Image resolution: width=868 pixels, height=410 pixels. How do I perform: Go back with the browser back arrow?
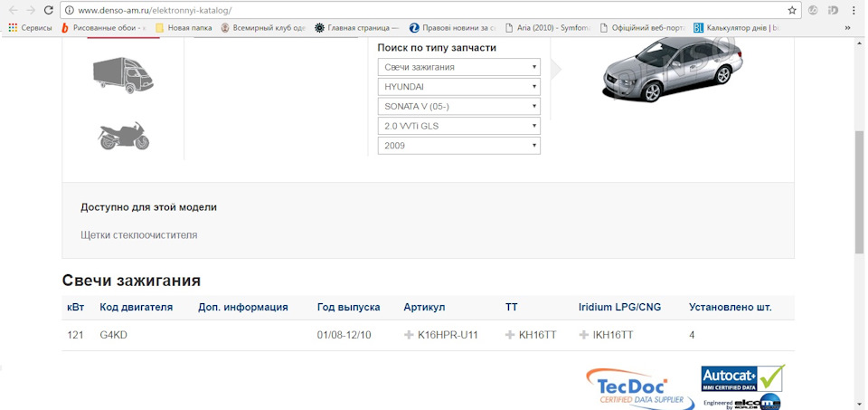click(14, 10)
